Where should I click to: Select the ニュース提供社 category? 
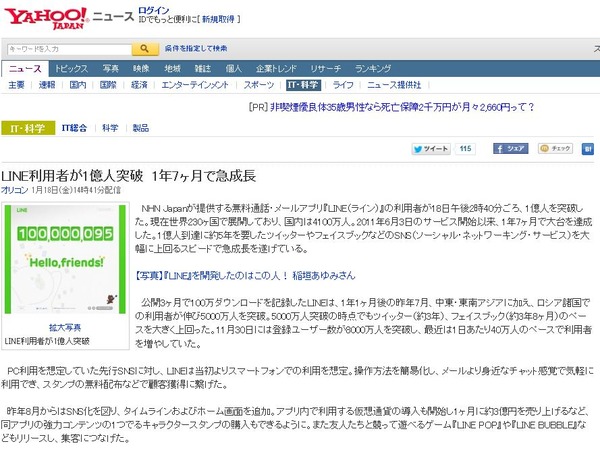[394, 85]
